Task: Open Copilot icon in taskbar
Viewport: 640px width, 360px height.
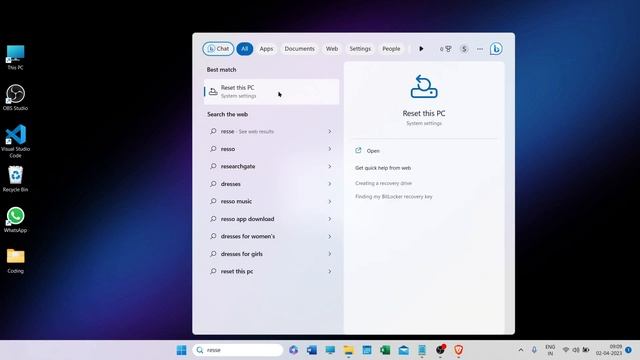Action: point(293,350)
